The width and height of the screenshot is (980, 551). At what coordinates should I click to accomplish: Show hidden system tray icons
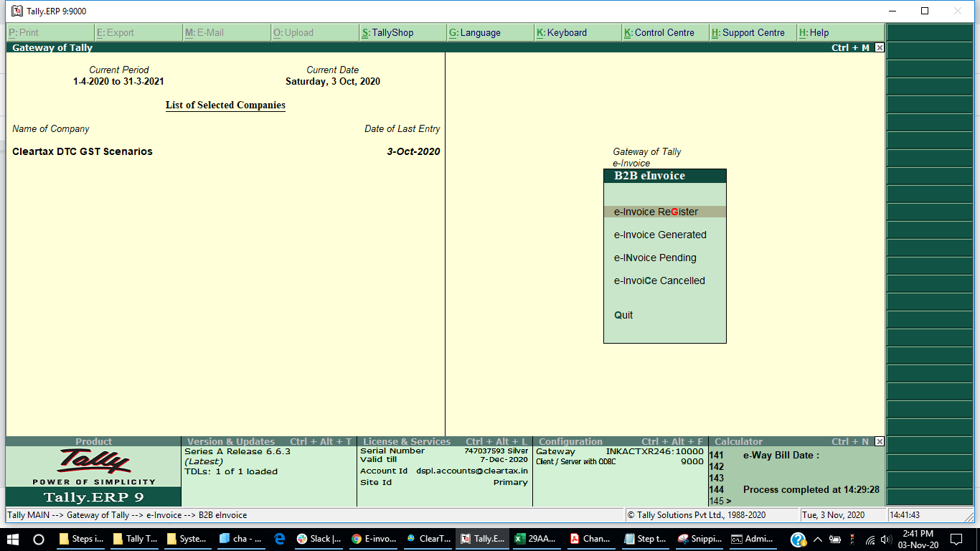point(819,539)
